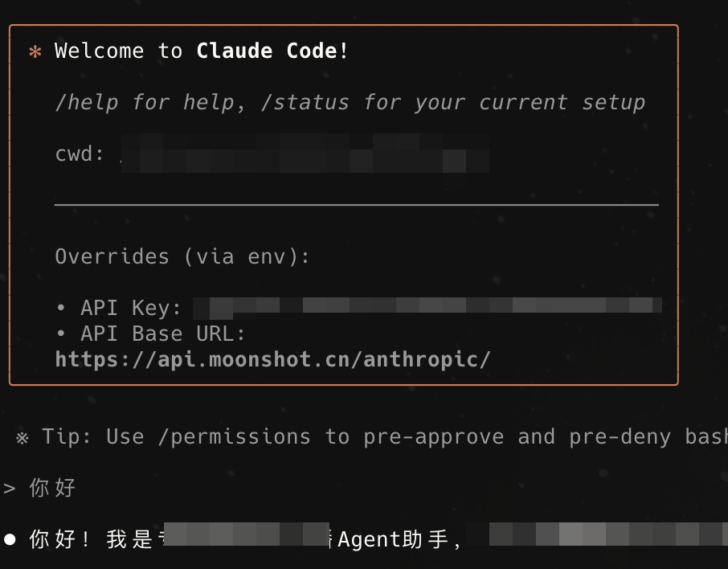This screenshot has height=569, width=728.
Task: Click the "Overrides (via env):" heading
Action: coord(182,257)
